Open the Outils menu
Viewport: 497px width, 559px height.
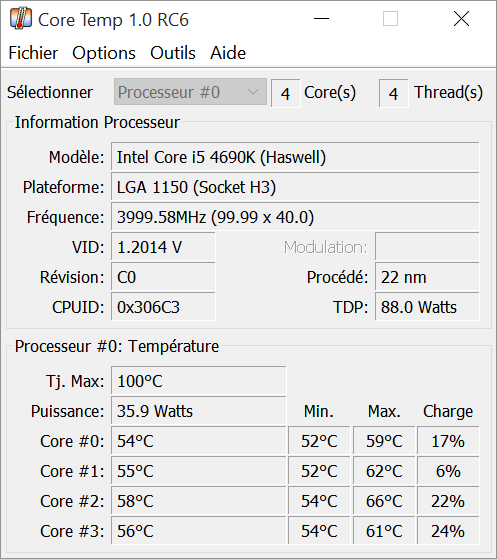(x=173, y=53)
